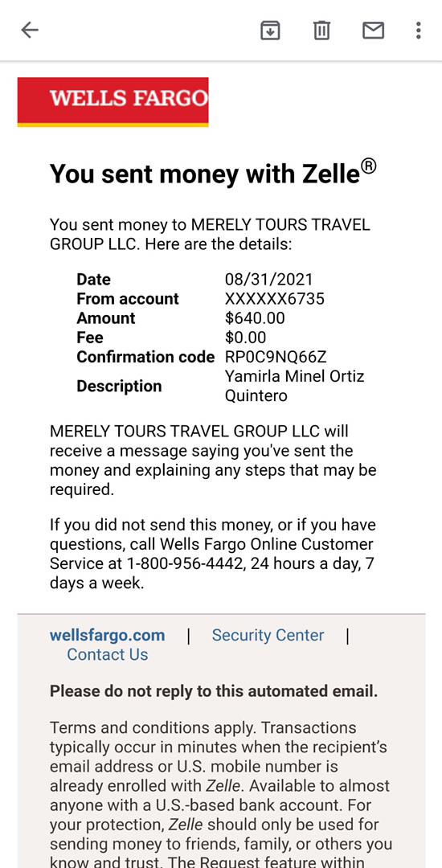Open the Contact Us link
The height and width of the screenshot is (868, 442).
click(x=108, y=654)
